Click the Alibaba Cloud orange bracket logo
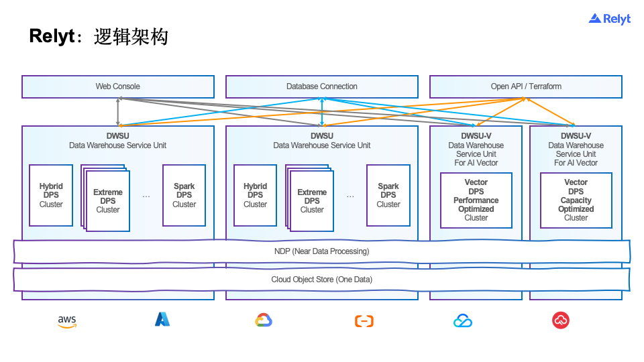 (364, 321)
